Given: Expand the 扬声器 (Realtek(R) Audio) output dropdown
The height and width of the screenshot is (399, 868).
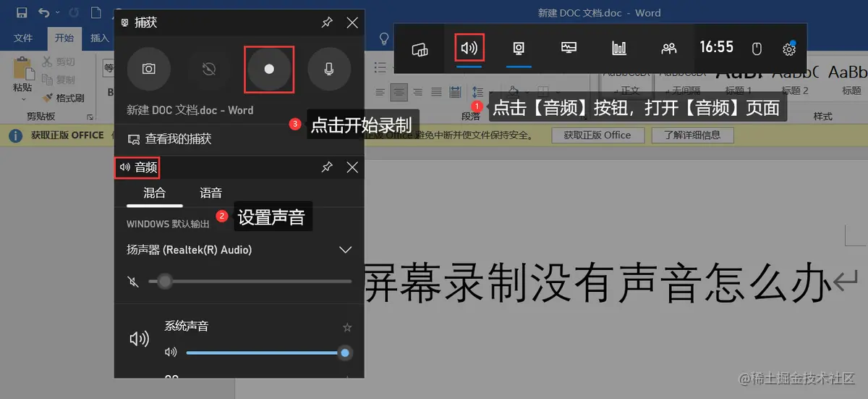Looking at the screenshot, I should tap(345, 250).
